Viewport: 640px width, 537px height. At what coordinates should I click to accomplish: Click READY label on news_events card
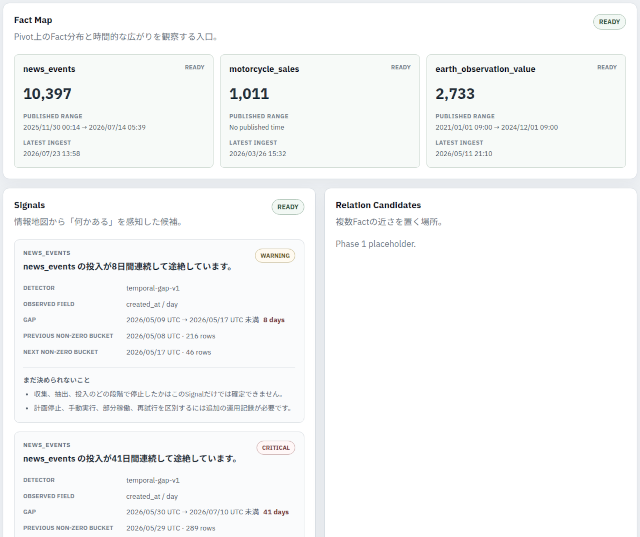(194, 67)
